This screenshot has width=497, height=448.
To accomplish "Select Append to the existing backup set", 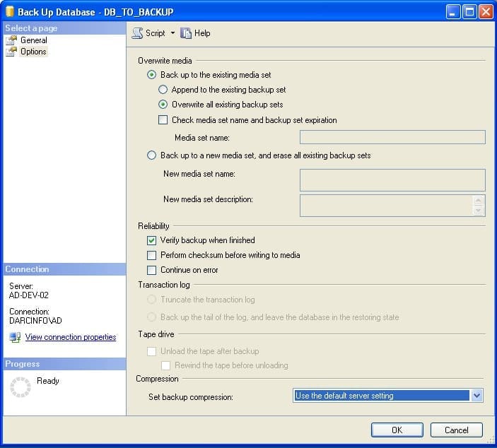I will click(163, 90).
